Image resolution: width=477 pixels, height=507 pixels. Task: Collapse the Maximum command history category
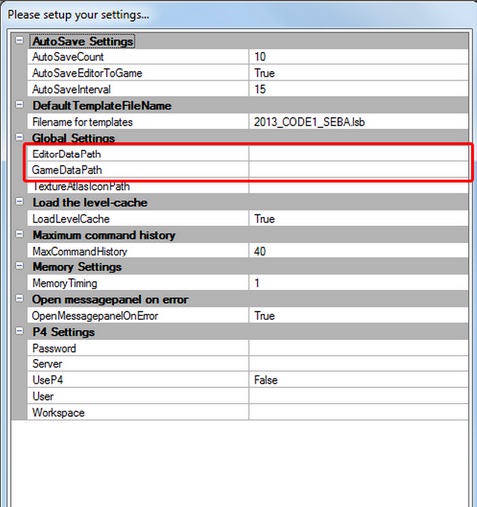coord(20,234)
